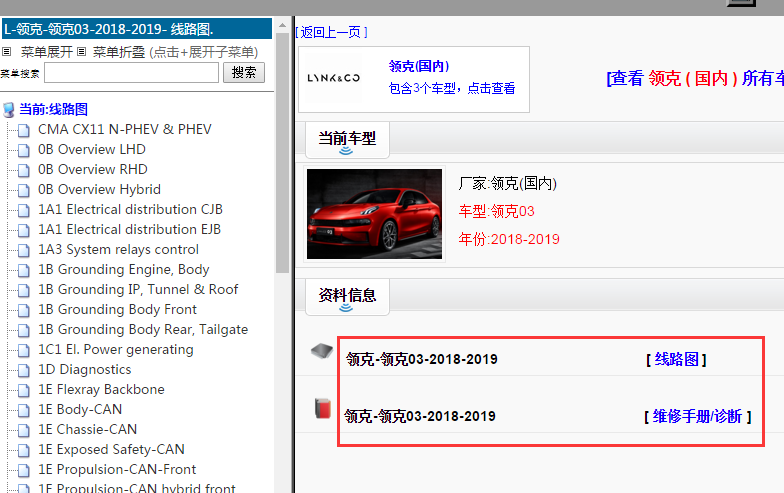This screenshot has height=493, width=784.
Task: Click the page icon beside 1E Exposed Safety-CAN
Action: point(24,450)
